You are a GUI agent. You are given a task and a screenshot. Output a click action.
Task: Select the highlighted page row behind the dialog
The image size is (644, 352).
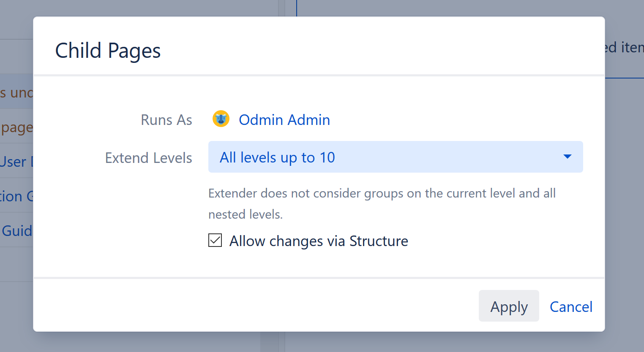tap(17, 92)
